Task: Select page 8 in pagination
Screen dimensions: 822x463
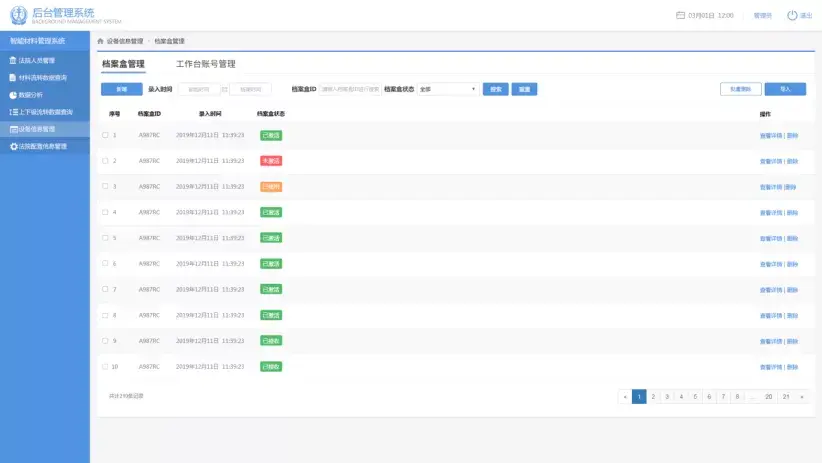Action: 737,397
